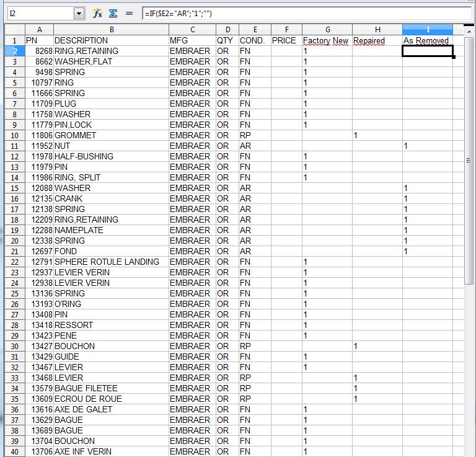Click the RP condition cell in row 10
Image resolution: width=476 pixels, height=457 pixels.
point(255,135)
